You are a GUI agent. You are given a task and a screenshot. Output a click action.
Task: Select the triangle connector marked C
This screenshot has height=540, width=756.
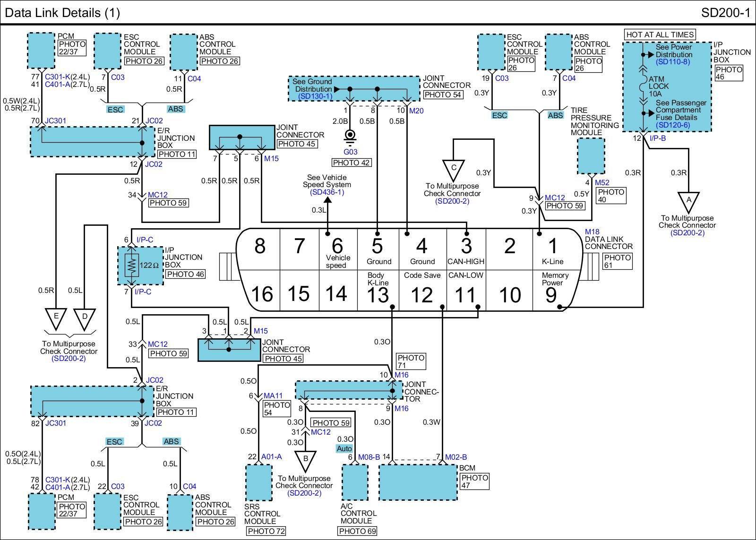click(x=454, y=169)
